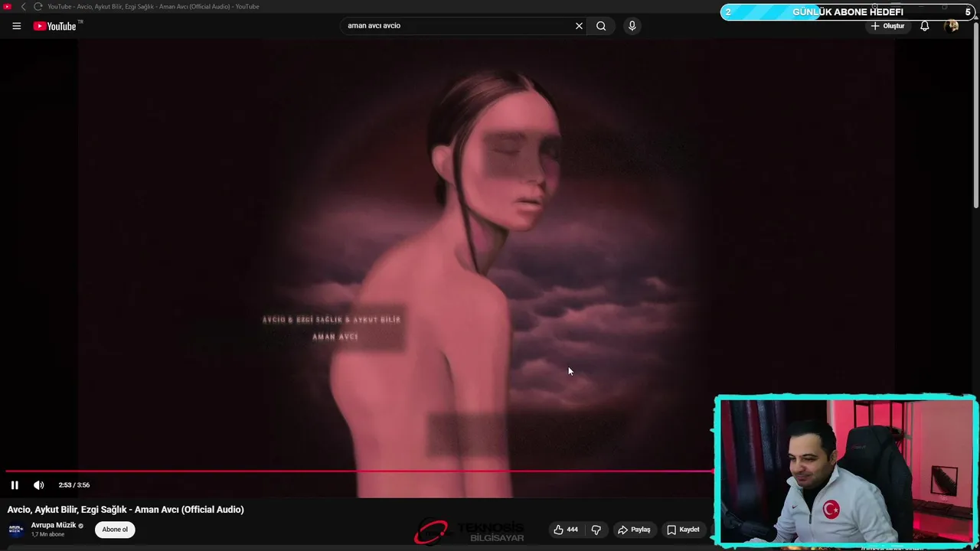The width and height of the screenshot is (980, 551).
Task: Open the Avrupa Müzik channel name link
Action: [x=54, y=526]
